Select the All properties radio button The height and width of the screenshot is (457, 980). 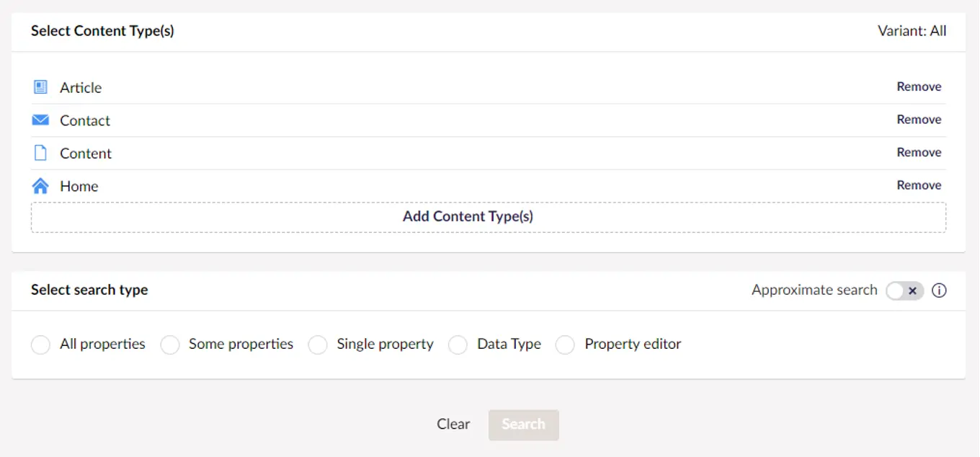[x=41, y=345]
